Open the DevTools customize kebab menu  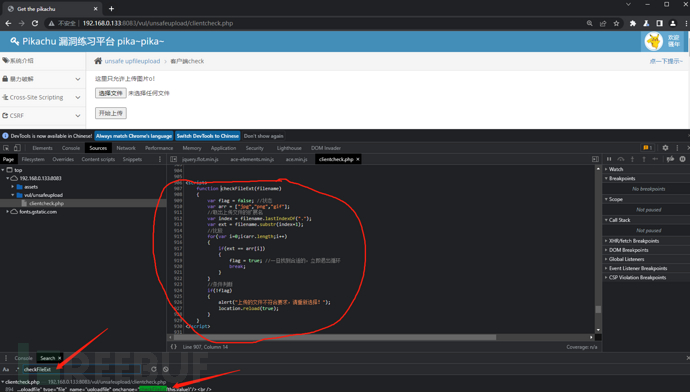point(677,148)
